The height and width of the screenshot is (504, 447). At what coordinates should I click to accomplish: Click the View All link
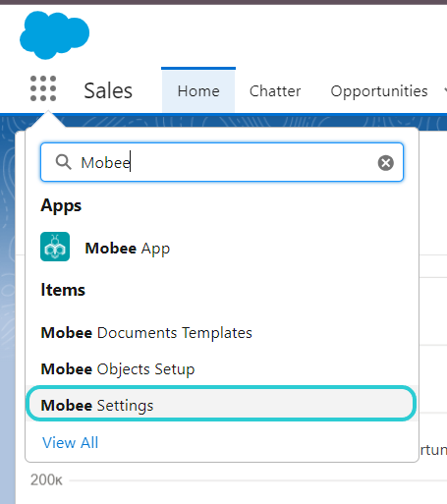click(70, 443)
